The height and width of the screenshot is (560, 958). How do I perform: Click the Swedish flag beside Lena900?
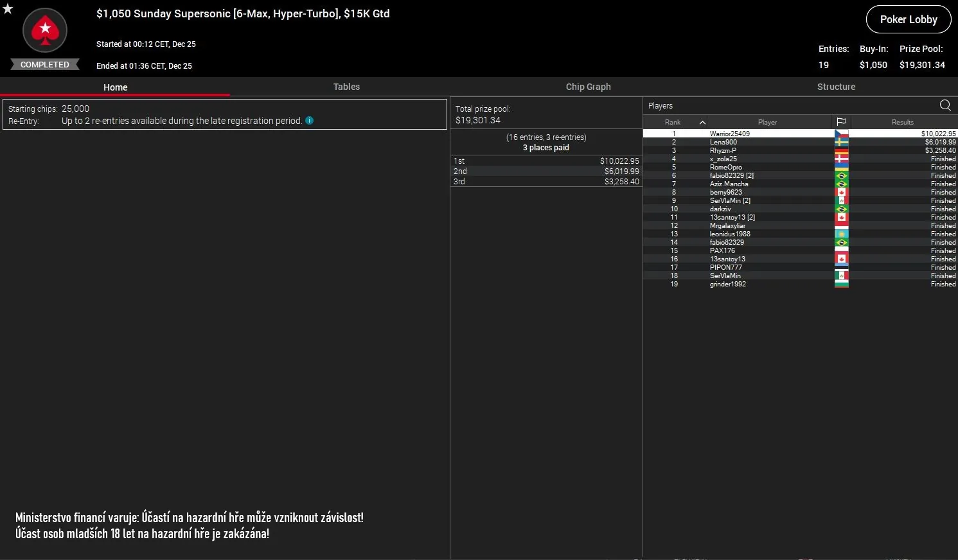pyautogui.click(x=842, y=141)
